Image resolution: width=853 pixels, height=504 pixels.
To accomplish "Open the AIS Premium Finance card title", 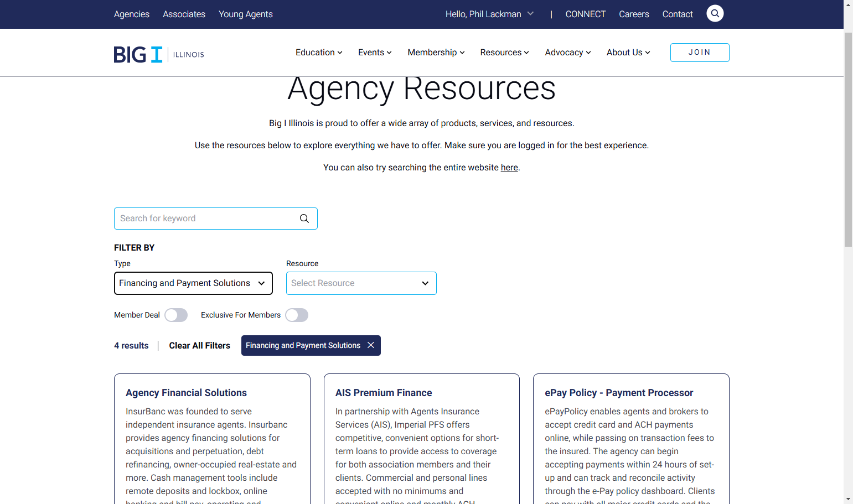I will pyautogui.click(x=384, y=393).
